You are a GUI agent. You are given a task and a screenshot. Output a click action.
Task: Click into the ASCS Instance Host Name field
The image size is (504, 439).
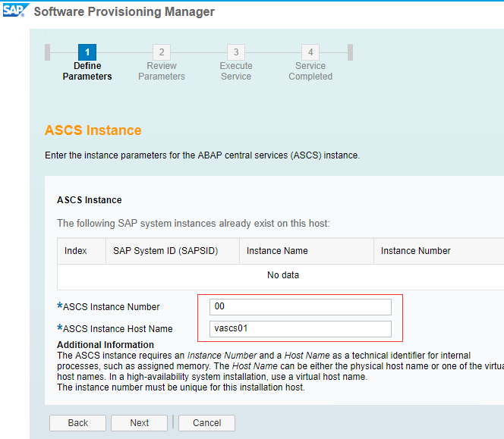pyautogui.click(x=301, y=328)
